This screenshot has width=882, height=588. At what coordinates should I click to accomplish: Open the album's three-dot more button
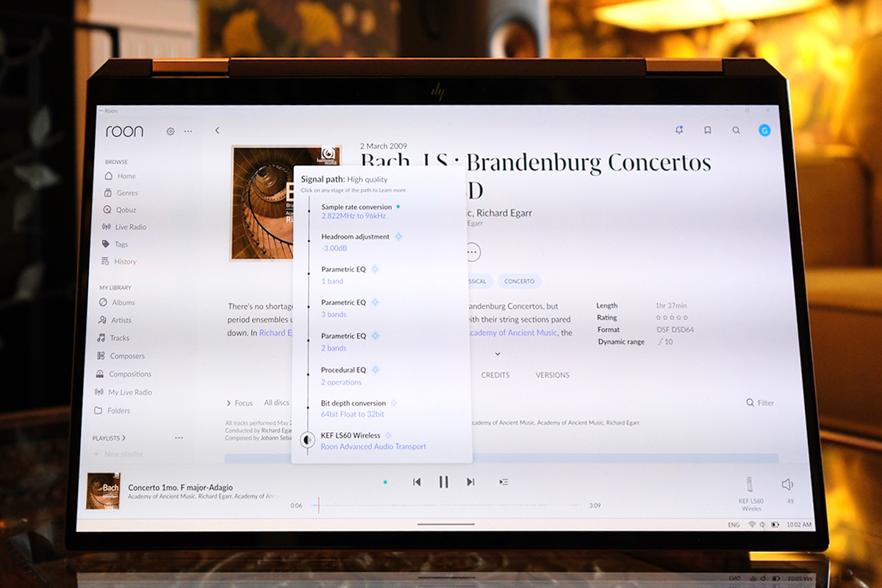tap(472, 252)
